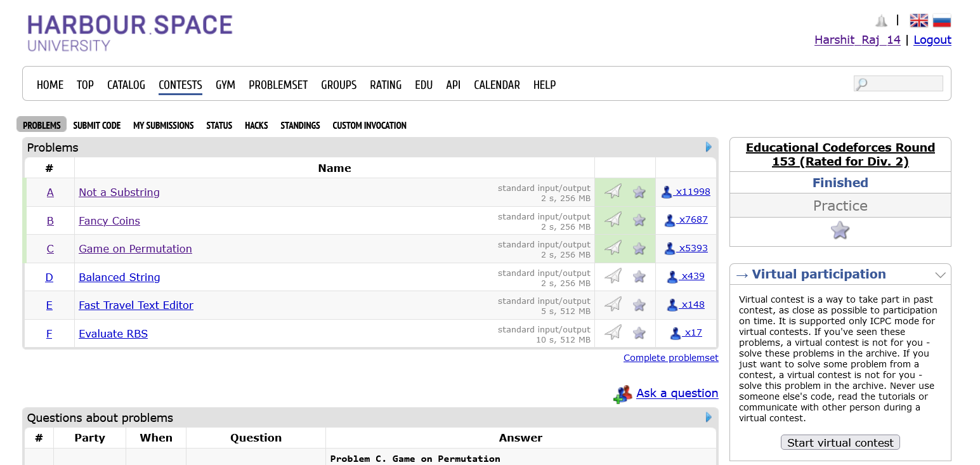The height and width of the screenshot is (465, 980).
Task: Click the magnifier icon in the search box
Action: point(861,84)
